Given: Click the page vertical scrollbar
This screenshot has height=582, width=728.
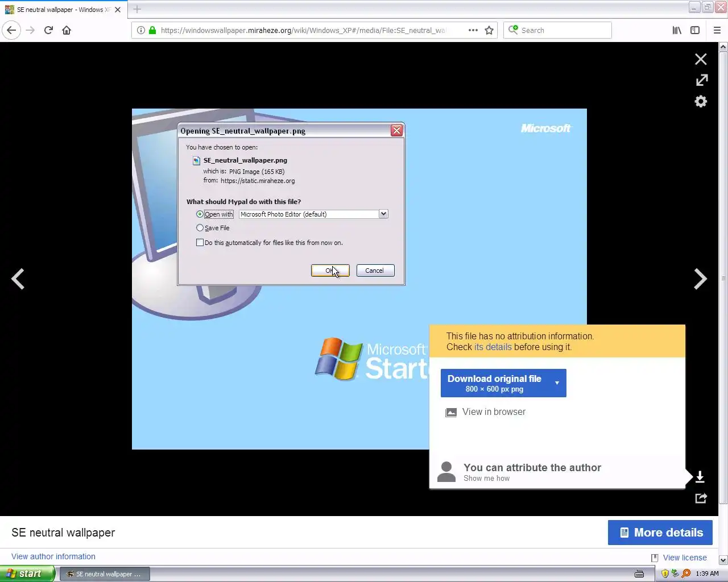Looking at the screenshot, I should 723,277.
